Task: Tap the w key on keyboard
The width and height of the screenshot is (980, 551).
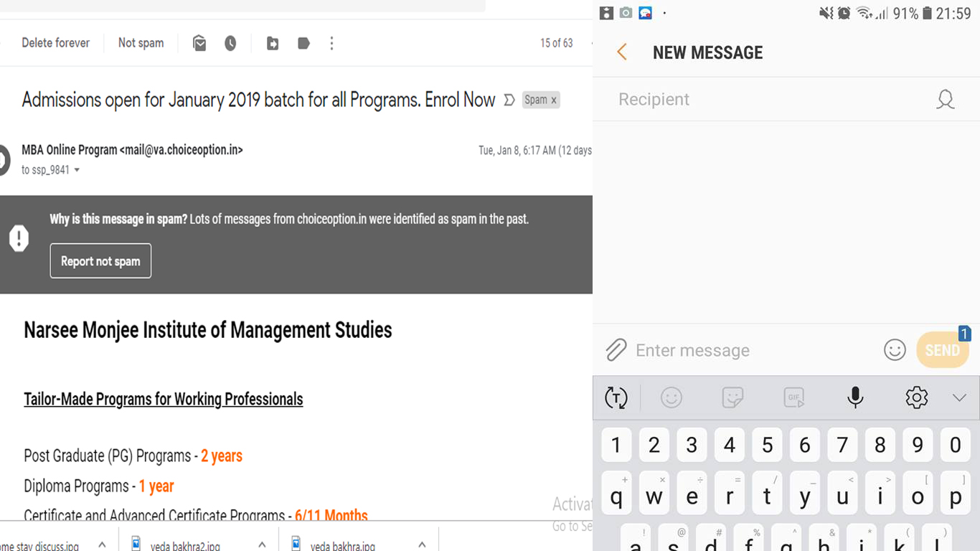Action: 654,493
